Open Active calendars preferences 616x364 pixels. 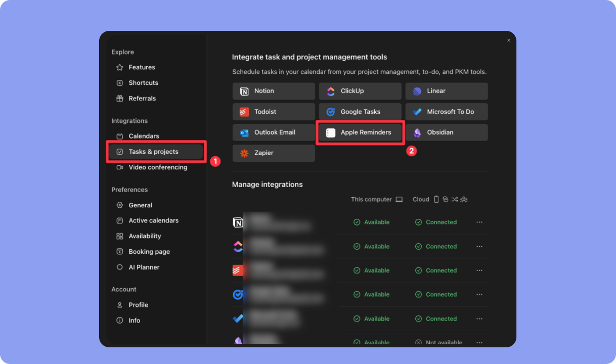click(147, 220)
